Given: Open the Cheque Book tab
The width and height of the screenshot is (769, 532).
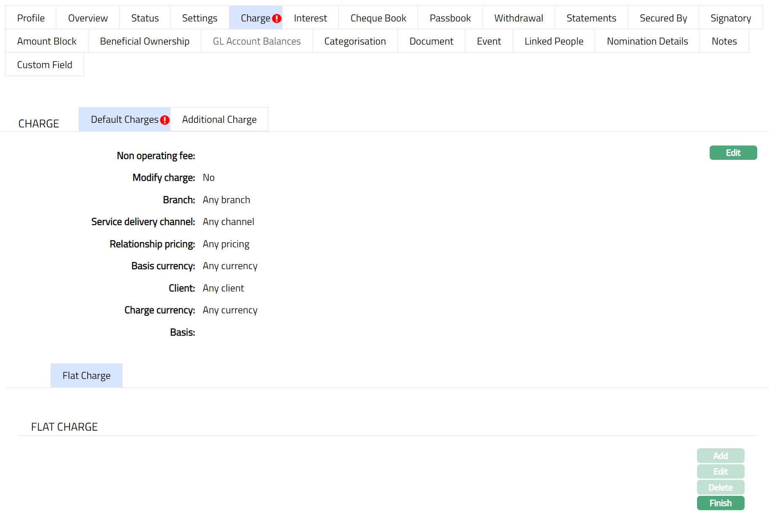Looking at the screenshot, I should pyautogui.click(x=378, y=18).
